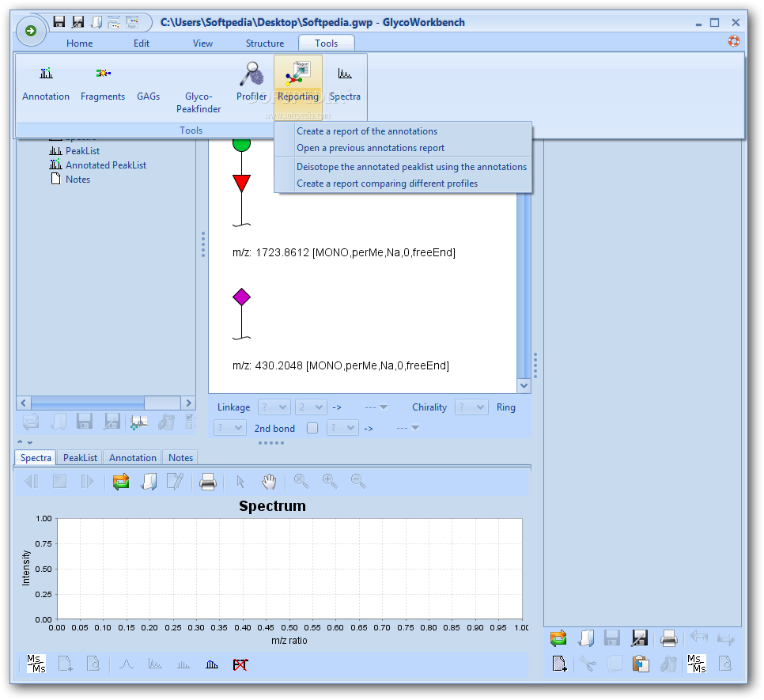The width and height of the screenshot is (764, 700).
Task: Open dropdown left of 2nd bond
Action: click(230, 428)
